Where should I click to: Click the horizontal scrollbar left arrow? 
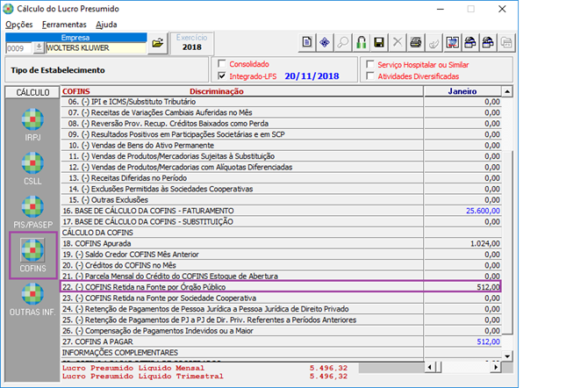pos(430,367)
